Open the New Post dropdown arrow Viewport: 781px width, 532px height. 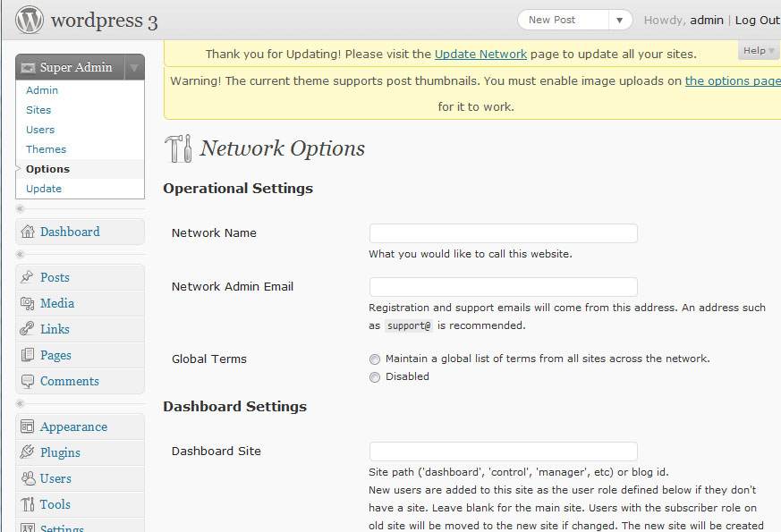pyautogui.click(x=620, y=21)
